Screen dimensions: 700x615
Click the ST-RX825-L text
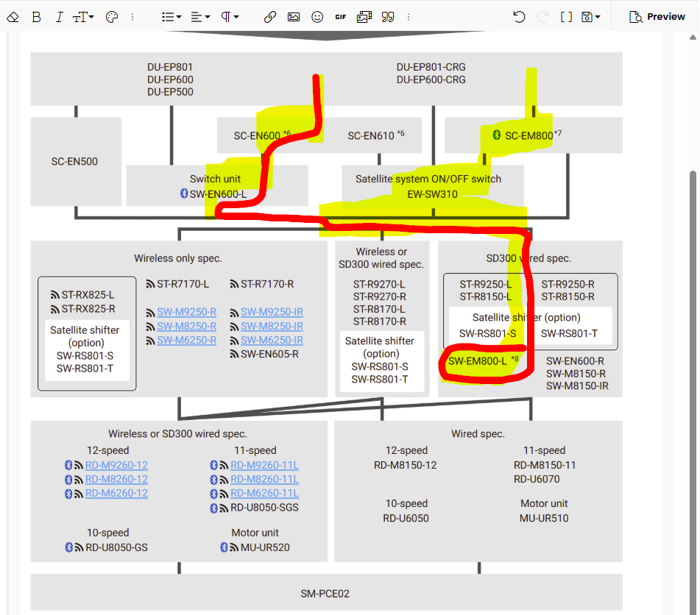(88, 295)
